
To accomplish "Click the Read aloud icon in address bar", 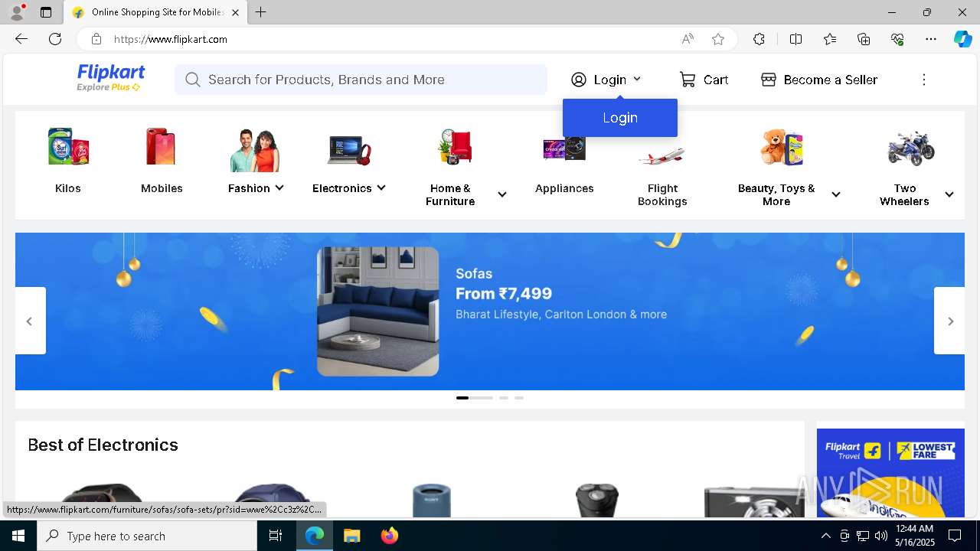I will pos(688,39).
